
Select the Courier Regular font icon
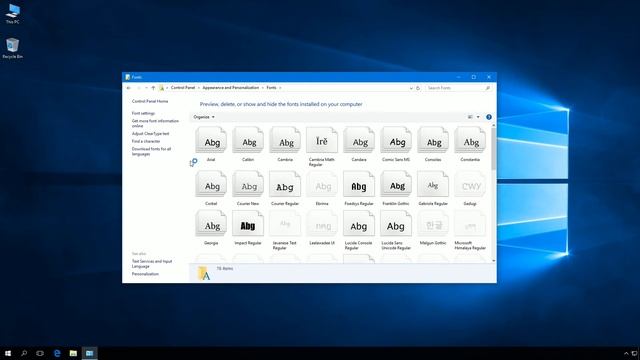point(285,184)
